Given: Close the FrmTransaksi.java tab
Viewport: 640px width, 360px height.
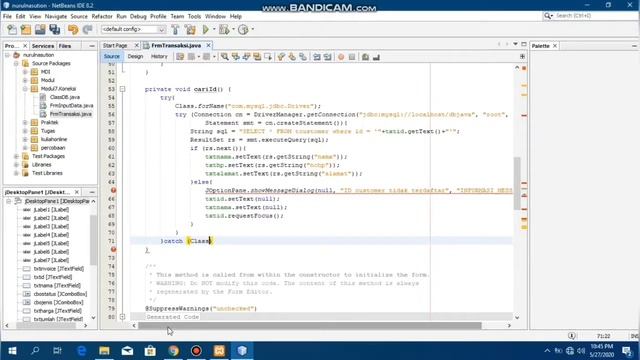Looking at the screenshot, I should [x=209, y=45].
